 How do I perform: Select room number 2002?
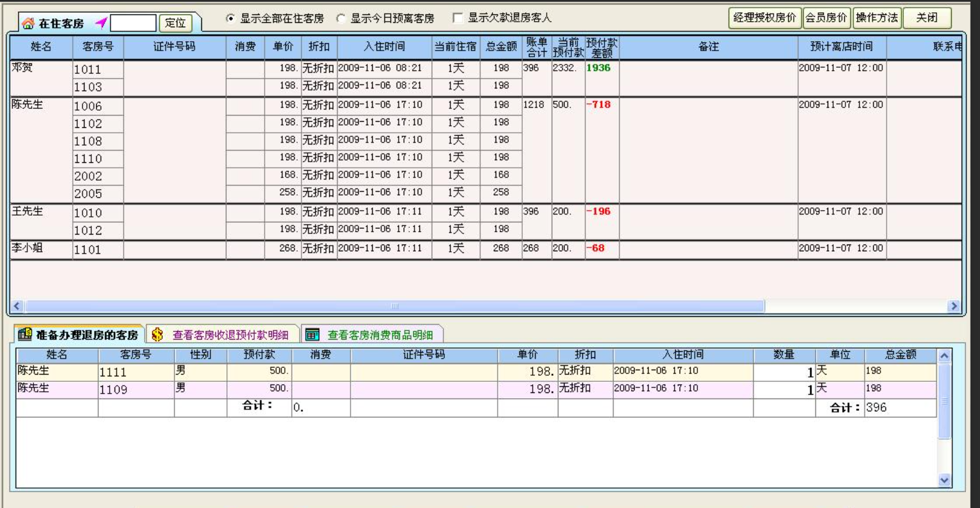coord(88,176)
